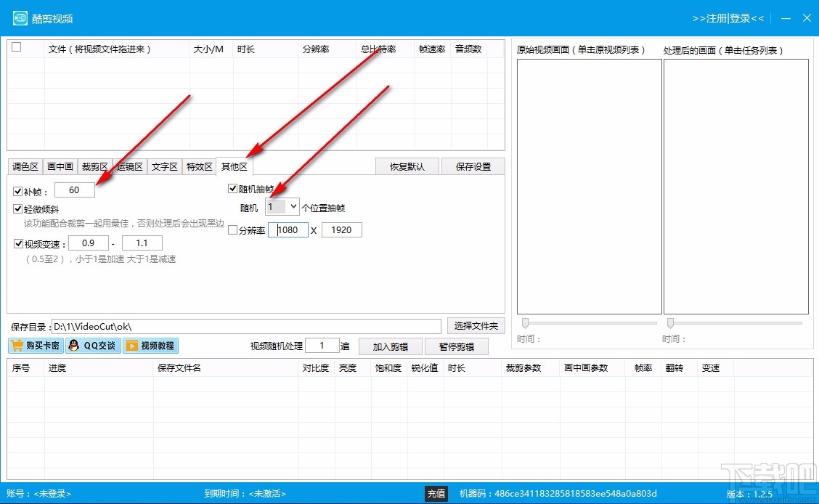This screenshot has height=504, width=819.
Task: Click the 视频随机处理 count field
Action: pos(322,345)
